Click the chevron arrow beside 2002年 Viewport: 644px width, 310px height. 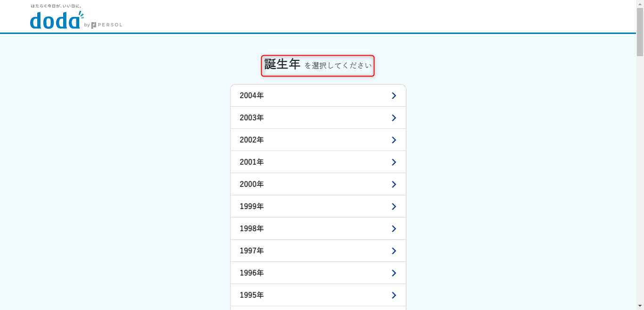tap(394, 140)
